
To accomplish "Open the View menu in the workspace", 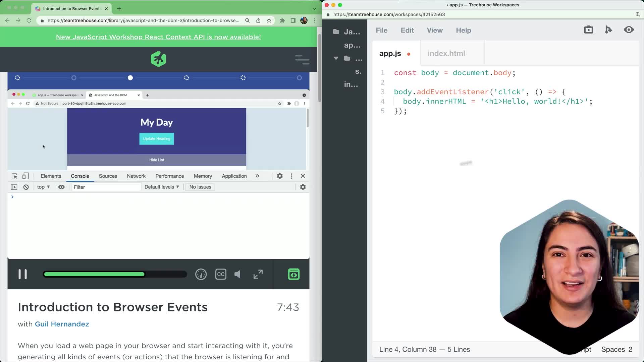I will pyautogui.click(x=434, y=30).
